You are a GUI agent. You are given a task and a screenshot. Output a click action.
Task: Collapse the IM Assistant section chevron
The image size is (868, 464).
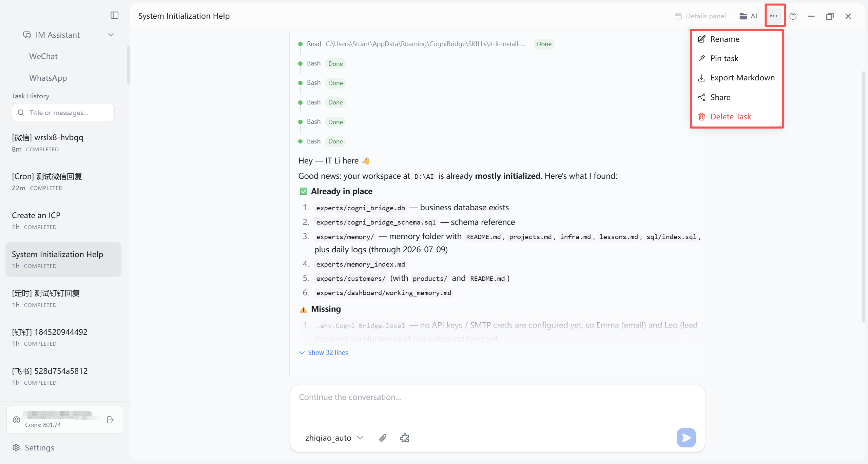[111, 35]
